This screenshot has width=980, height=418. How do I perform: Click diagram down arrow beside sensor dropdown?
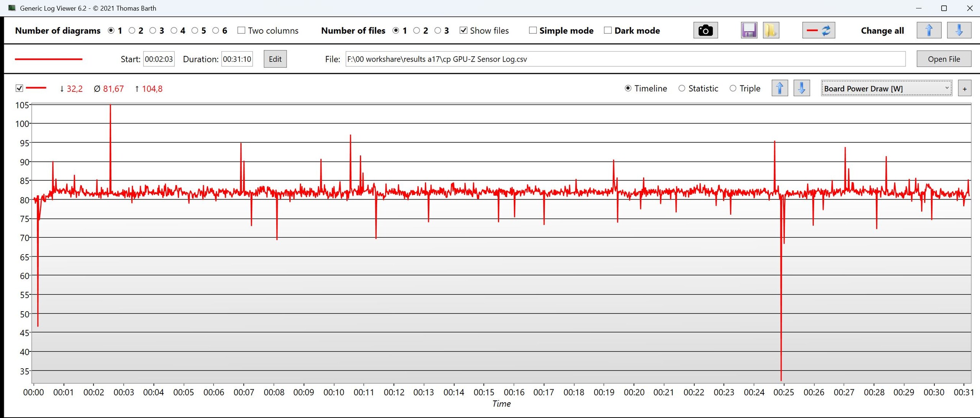tap(801, 88)
